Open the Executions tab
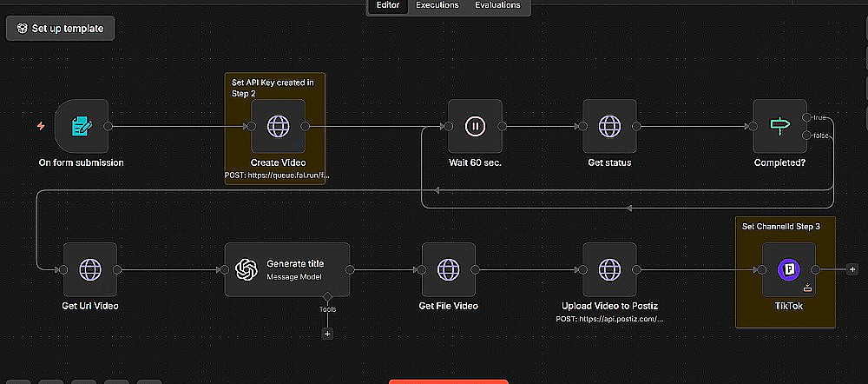The height and width of the screenshot is (384, 868). 437,5
